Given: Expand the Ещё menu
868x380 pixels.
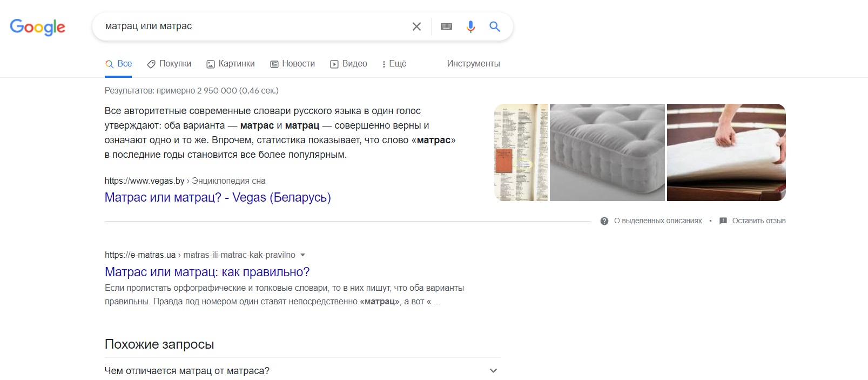Looking at the screenshot, I should point(394,64).
